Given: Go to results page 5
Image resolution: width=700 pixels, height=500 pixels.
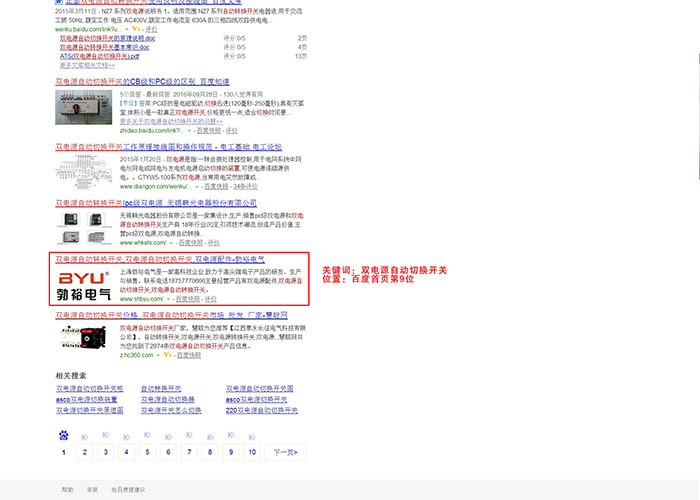Looking at the screenshot, I should pos(147,452).
